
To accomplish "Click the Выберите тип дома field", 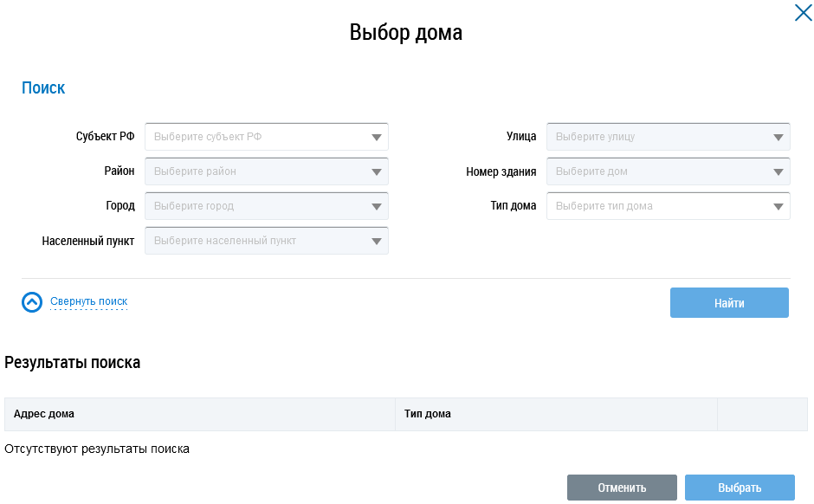I will click(x=658, y=206).
